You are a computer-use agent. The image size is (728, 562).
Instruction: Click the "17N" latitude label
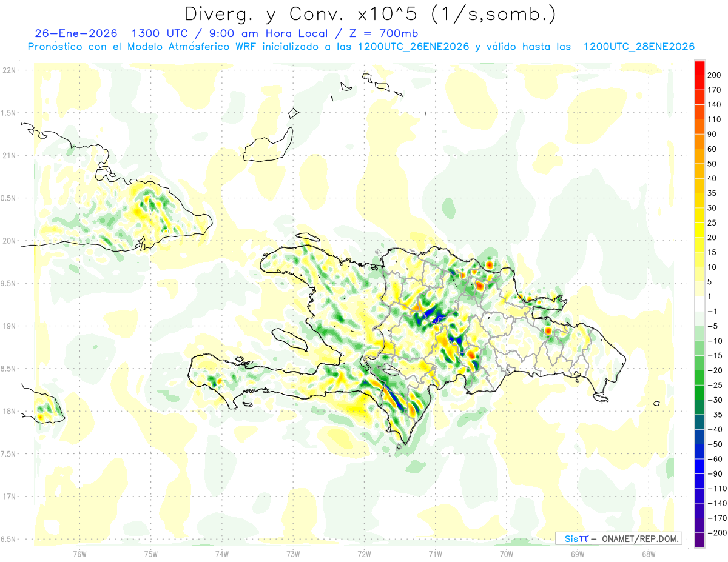click(9, 497)
